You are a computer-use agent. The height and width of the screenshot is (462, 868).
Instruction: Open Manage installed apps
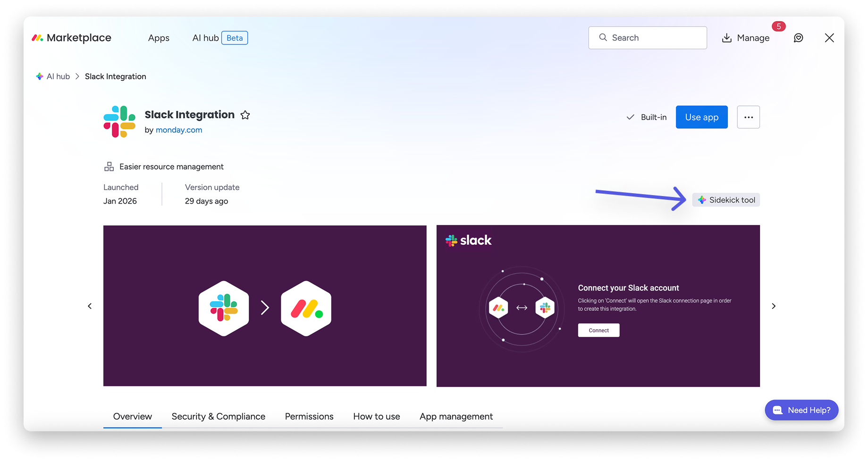click(x=746, y=38)
